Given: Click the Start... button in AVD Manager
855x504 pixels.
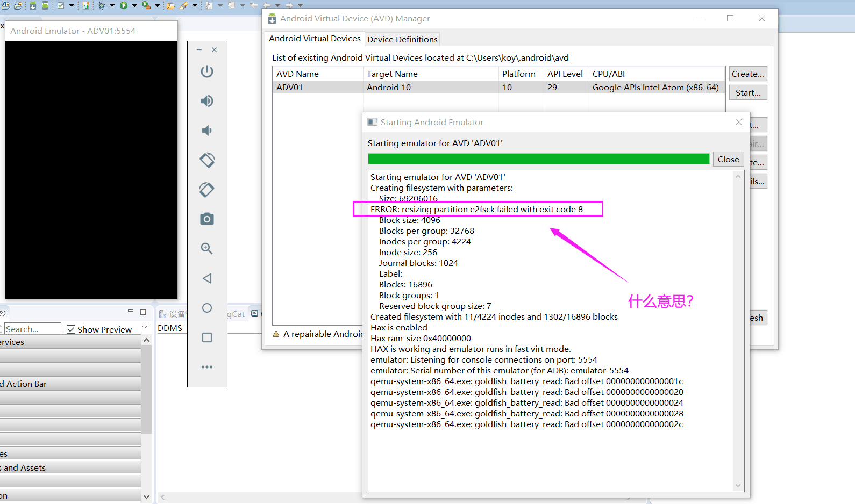Looking at the screenshot, I should [747, 92].
